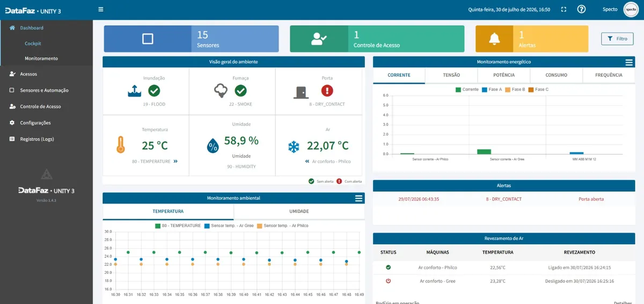Toggle the hamburger sidebar menu

pos(101,9)
